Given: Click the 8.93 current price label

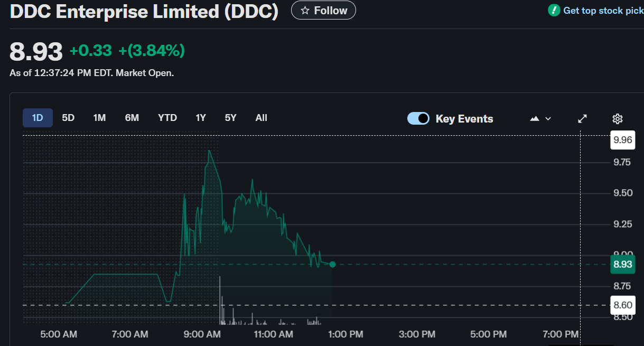Looking at the screenshot, I should click(622, 264).
